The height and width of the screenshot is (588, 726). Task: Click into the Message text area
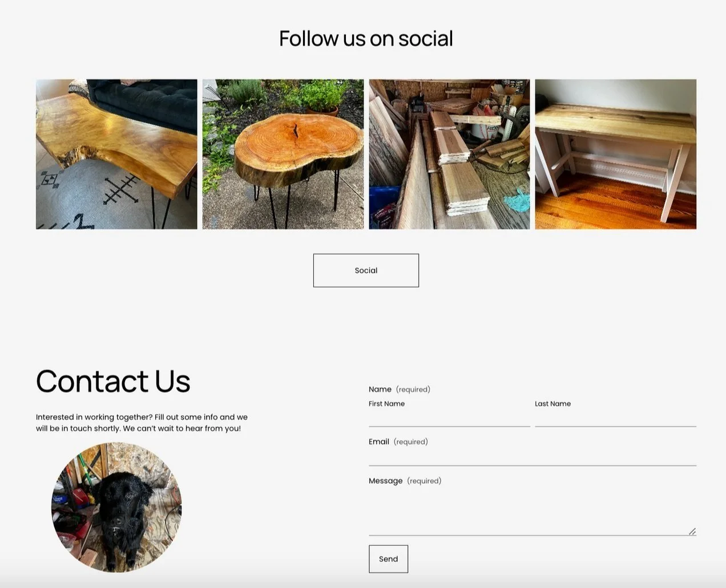533,512
